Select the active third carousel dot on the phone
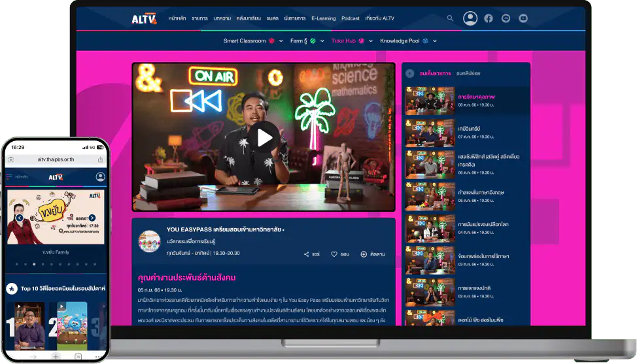Image resolution: width=637 pixels, height=364 pixels. (34, 264)
